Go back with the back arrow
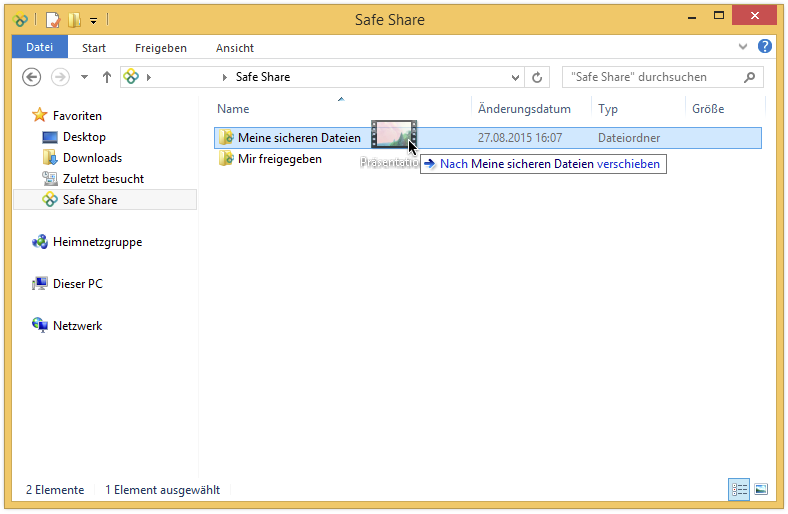Image resolution: width=788 pixels, height=514 pixels. (32, 77)
